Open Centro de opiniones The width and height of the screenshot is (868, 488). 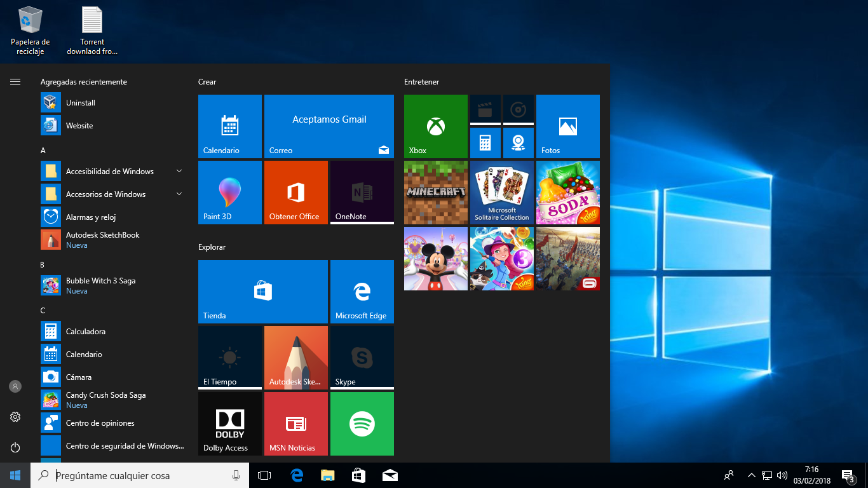point(113,423)
